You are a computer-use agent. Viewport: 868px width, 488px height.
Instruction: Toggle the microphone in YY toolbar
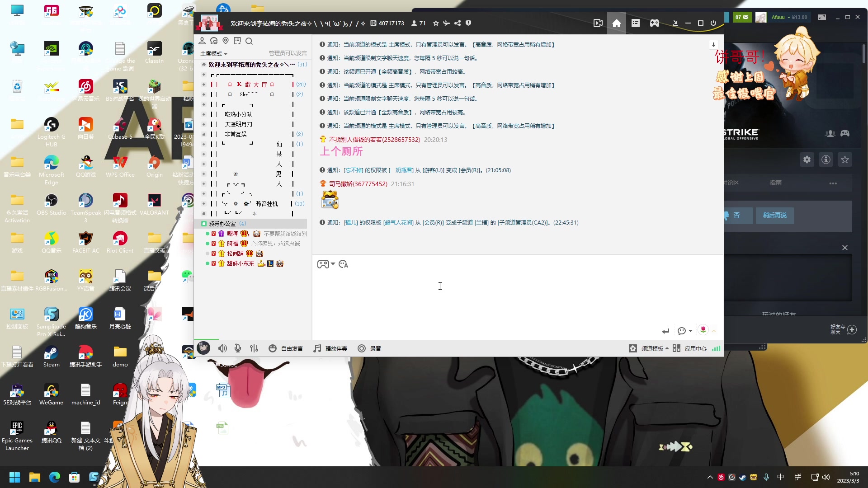tap(238, 348)
